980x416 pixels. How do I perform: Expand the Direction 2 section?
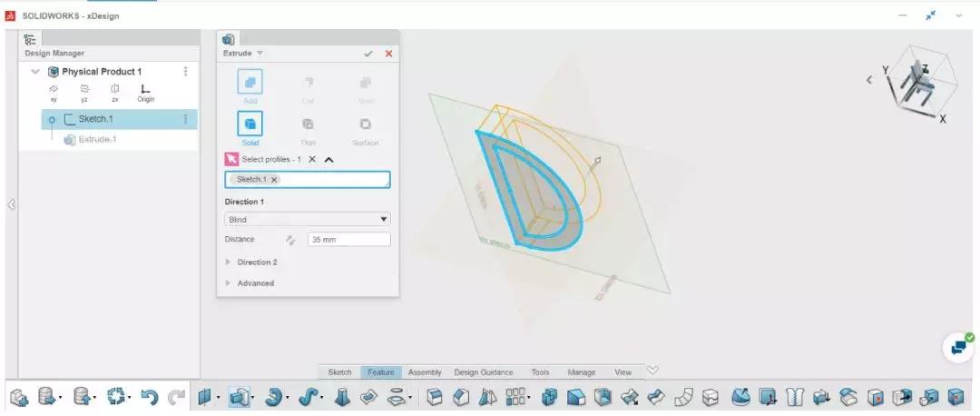click(x=251, y=262)
